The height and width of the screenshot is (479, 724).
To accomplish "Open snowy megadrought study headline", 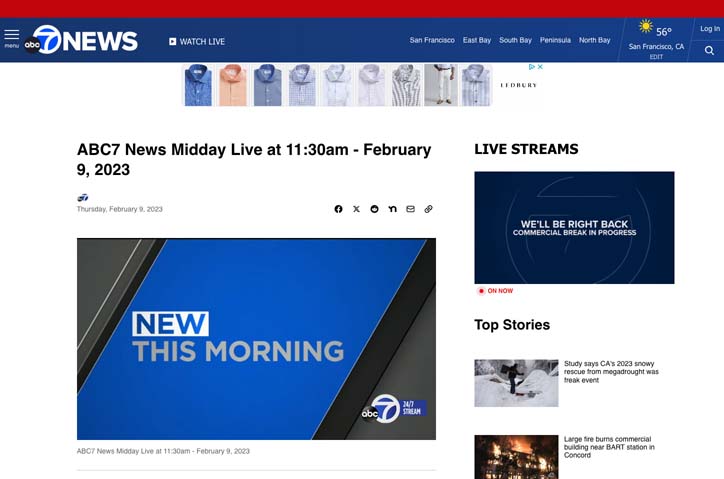I will [x=611, y=372].
